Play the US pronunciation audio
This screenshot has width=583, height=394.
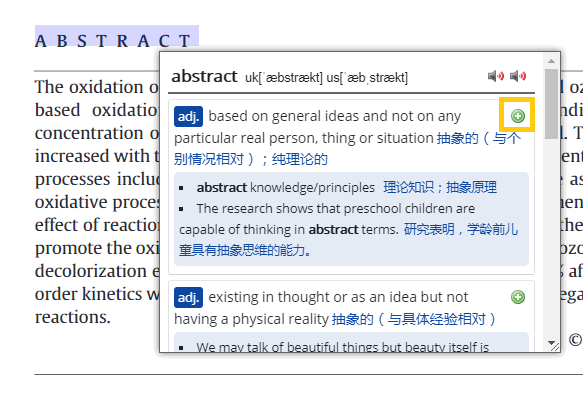pos(518,76)
